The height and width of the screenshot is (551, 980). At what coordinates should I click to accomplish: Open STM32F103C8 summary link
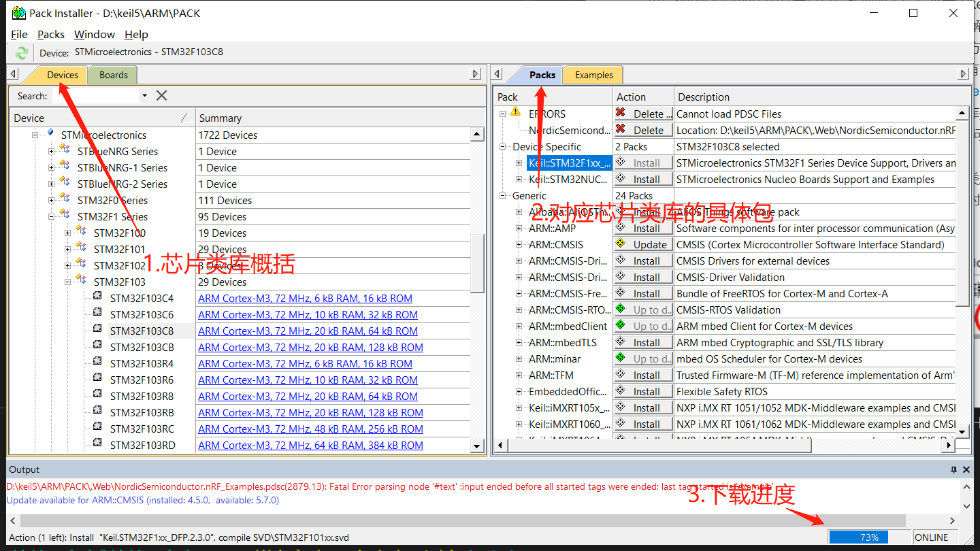pos(308,331)
